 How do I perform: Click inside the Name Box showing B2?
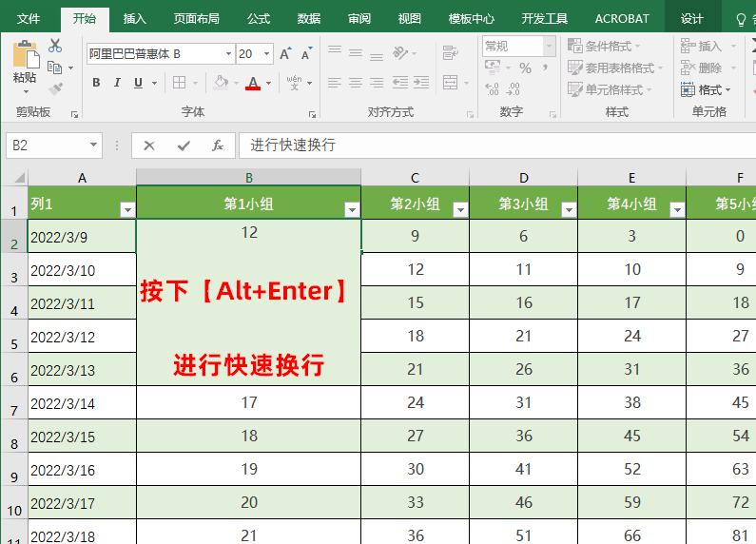[46, 146]
